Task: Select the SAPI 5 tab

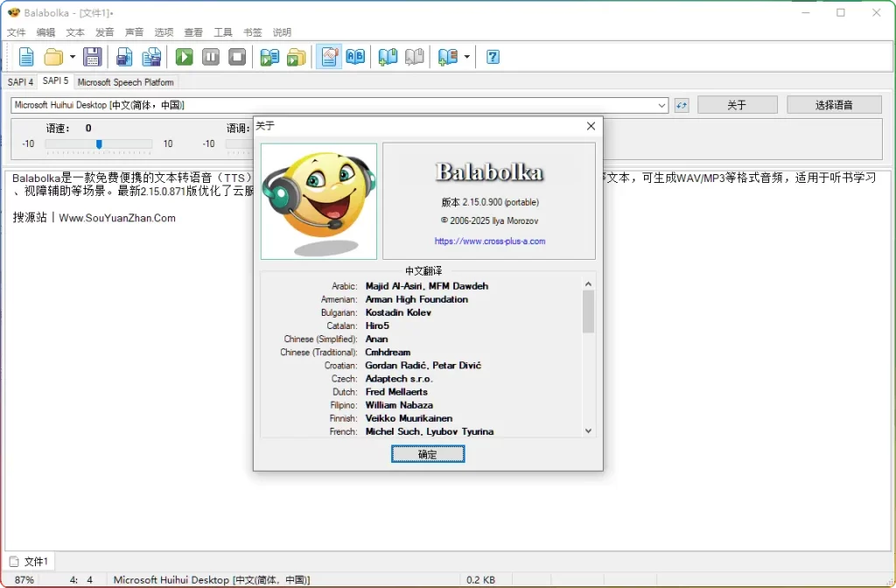Action: coord(55,81)
